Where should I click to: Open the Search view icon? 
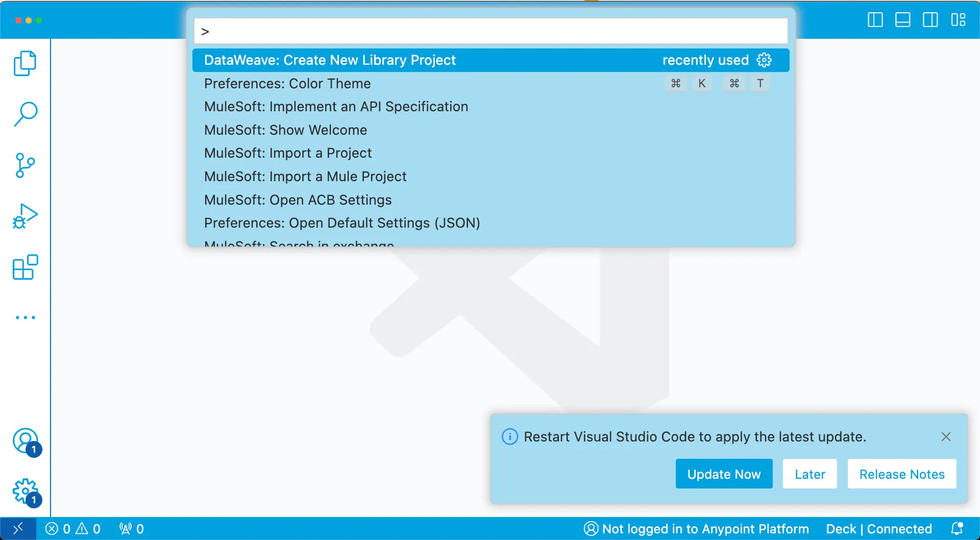pos(25,114)
